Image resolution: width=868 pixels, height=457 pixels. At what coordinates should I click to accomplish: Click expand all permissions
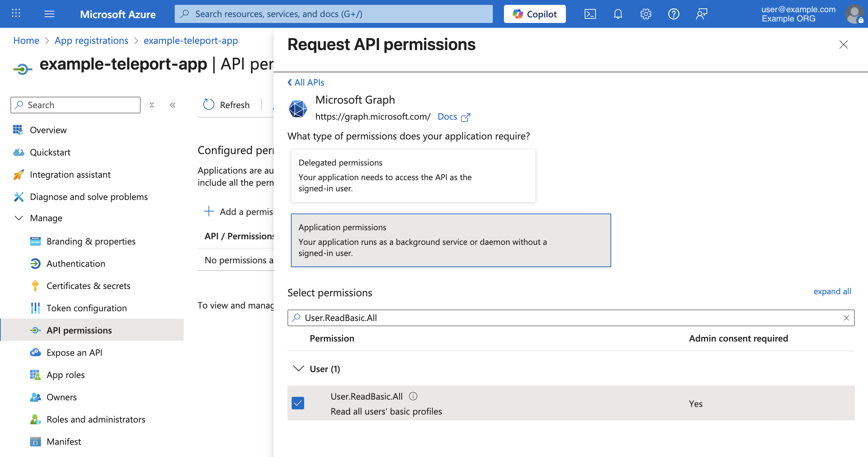831,291
